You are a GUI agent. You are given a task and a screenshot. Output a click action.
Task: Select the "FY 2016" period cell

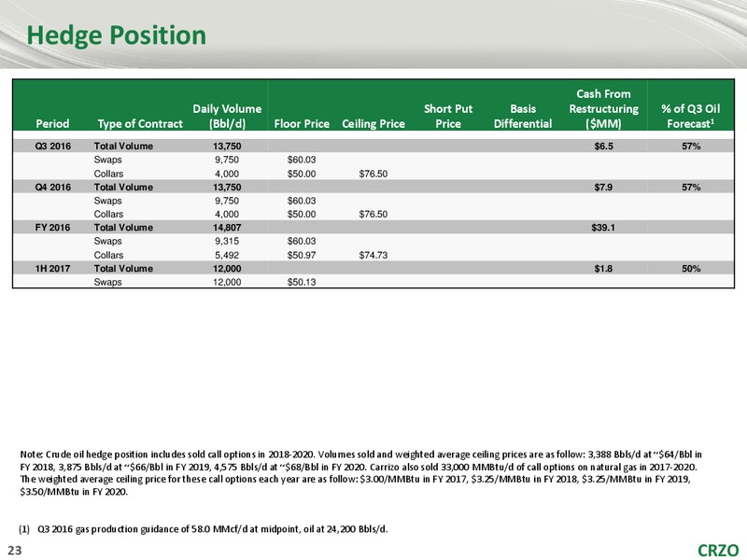[x=52, y=228]
